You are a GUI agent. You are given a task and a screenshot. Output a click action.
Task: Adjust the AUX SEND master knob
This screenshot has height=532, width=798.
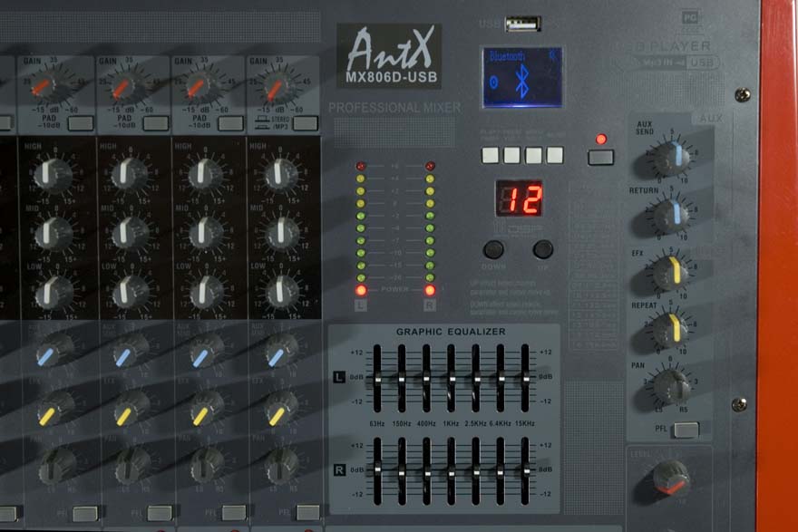(x=672, y=158)
